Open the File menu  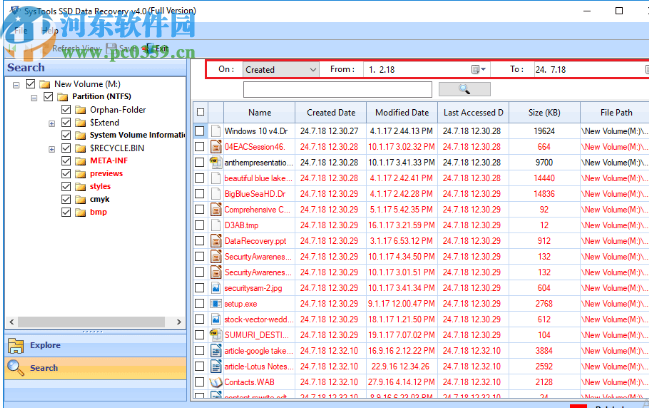(x=21, y=31)
